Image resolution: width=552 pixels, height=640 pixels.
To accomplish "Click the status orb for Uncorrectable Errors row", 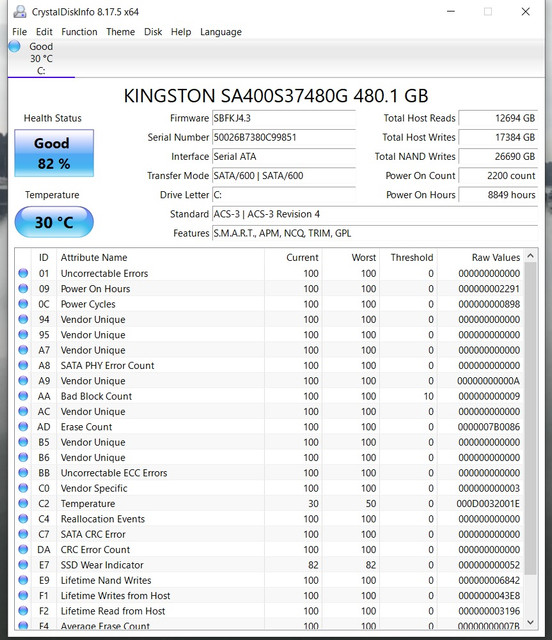I will point(23,273).
